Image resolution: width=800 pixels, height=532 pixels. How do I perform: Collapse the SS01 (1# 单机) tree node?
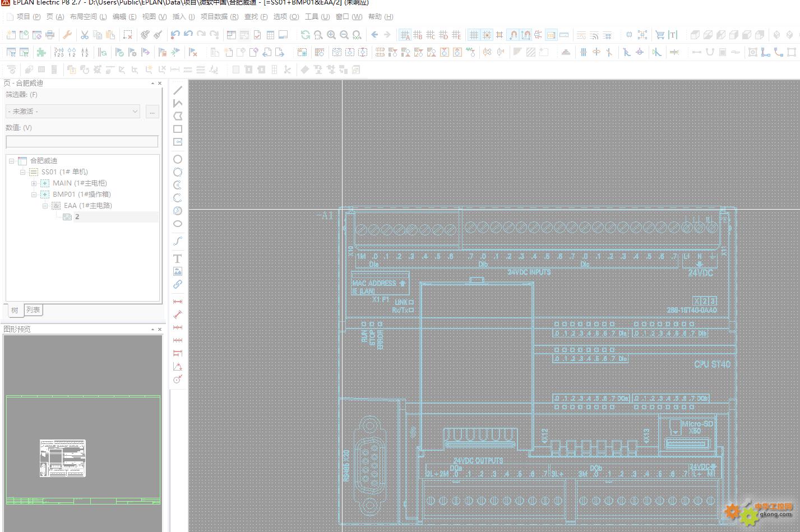click(x=22, y=172)
